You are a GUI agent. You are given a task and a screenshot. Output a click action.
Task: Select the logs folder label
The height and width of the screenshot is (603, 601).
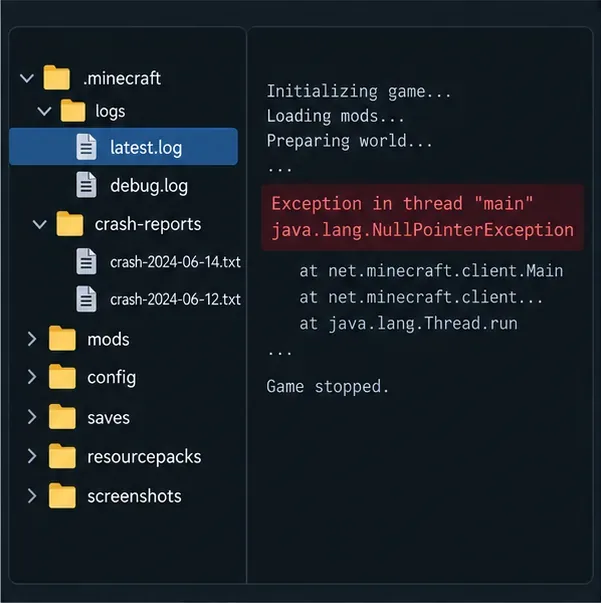[110, 112]
